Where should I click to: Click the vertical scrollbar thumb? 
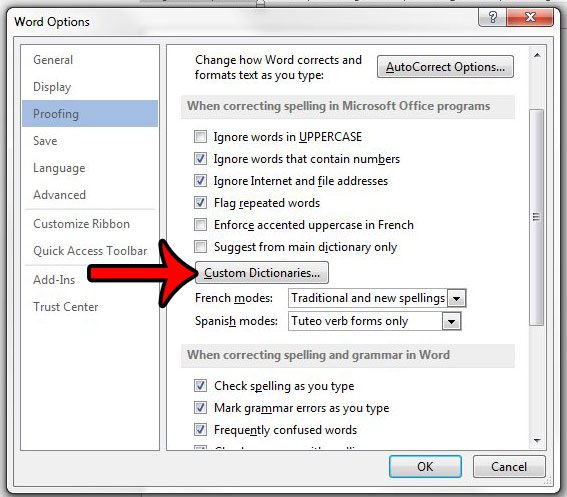pos(537,217)
